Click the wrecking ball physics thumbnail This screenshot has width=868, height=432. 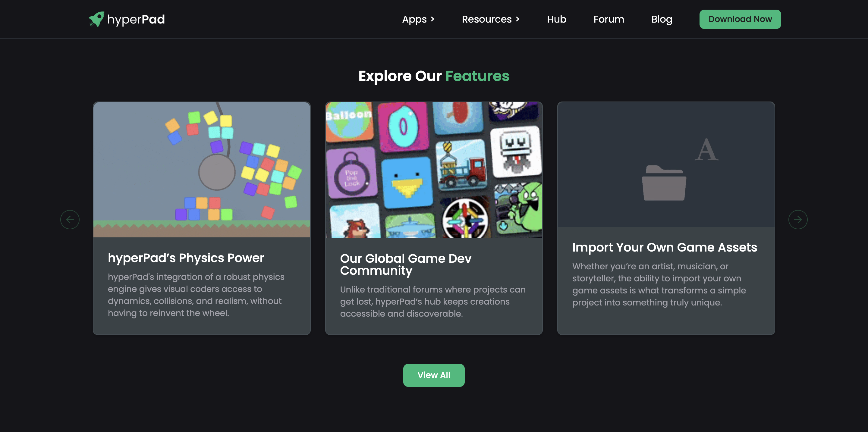pyautogui.click(x=202, y=170)
